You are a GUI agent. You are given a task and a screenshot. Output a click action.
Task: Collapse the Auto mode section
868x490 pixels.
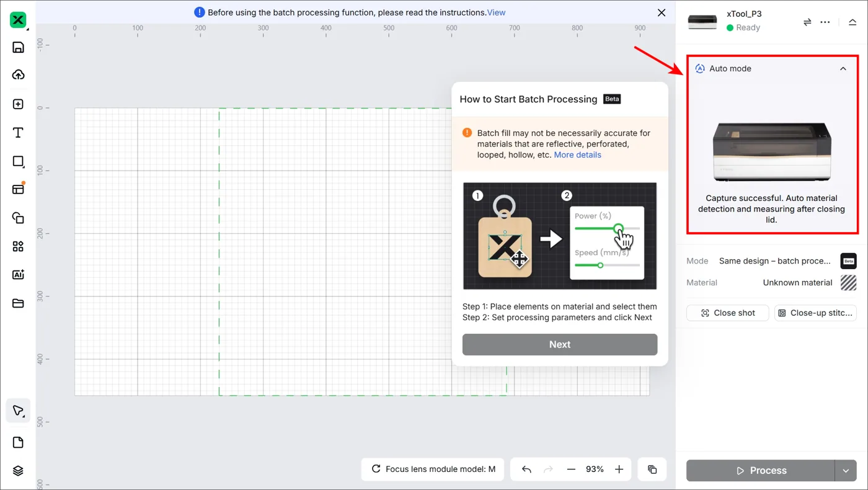843,69
